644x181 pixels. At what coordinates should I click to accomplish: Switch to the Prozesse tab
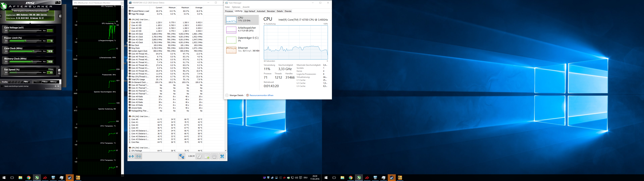coord(229,11)
